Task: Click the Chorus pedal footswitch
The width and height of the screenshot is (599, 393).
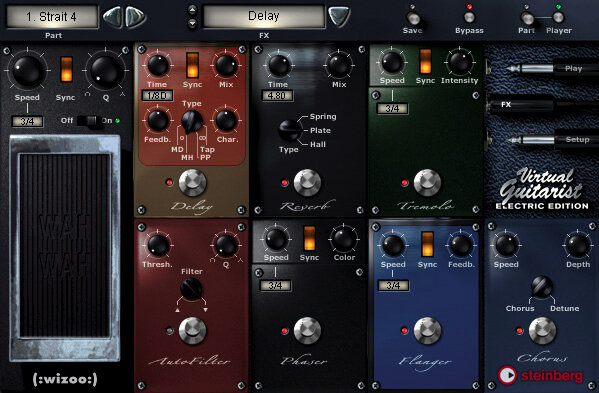Action: 542,330
